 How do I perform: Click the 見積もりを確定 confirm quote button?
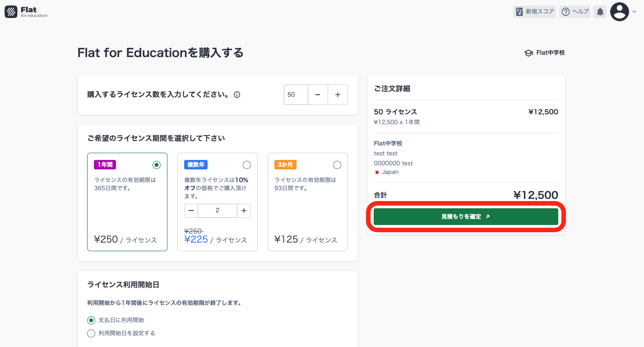466,216
